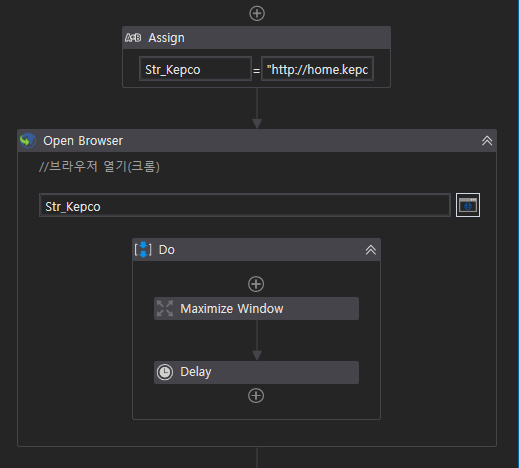Edit the Str_Kepco field in Assign
519x468 pixels.
(x=195, y=69)
